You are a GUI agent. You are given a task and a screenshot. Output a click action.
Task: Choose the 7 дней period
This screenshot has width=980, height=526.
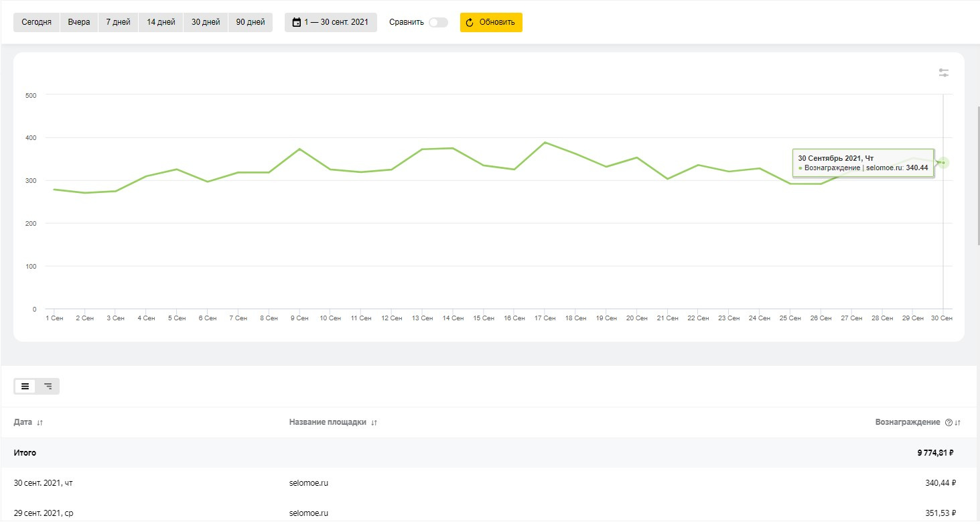(x=118, y=22)
